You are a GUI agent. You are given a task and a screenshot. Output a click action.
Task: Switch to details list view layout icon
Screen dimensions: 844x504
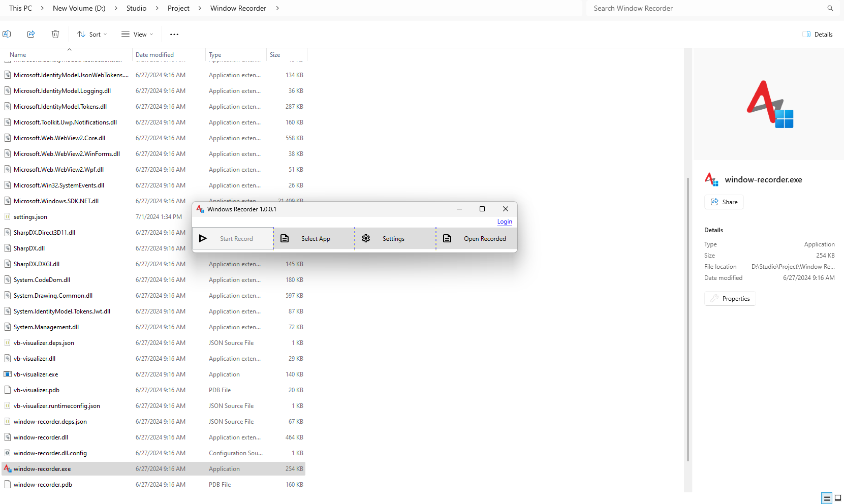(x=827, y=498)
